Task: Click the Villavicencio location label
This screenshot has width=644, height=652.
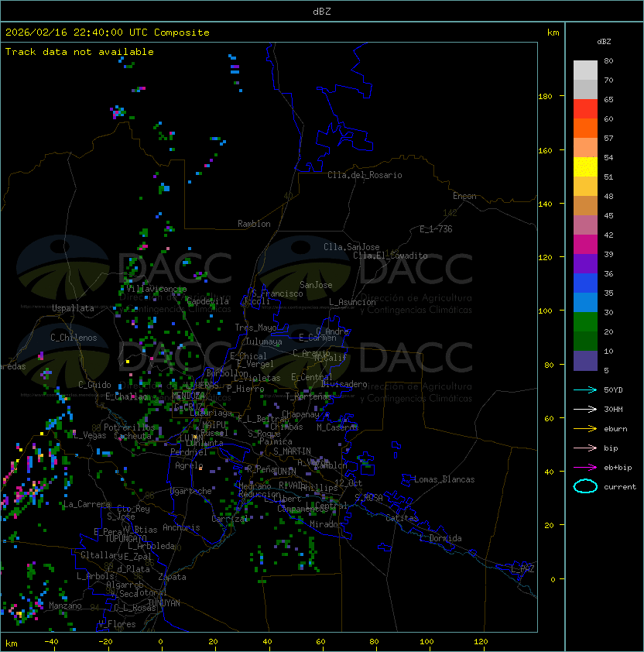Action: click(156, 289)
